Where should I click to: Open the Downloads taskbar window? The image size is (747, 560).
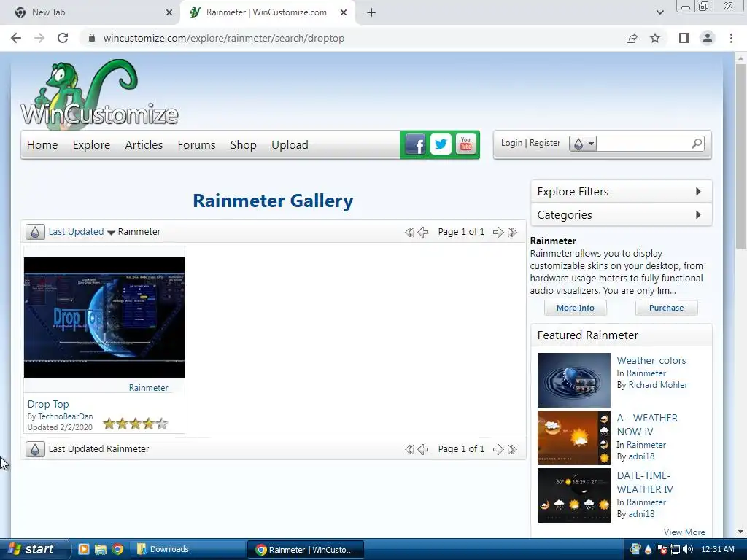pyautogui.click(x=189, y=549)
